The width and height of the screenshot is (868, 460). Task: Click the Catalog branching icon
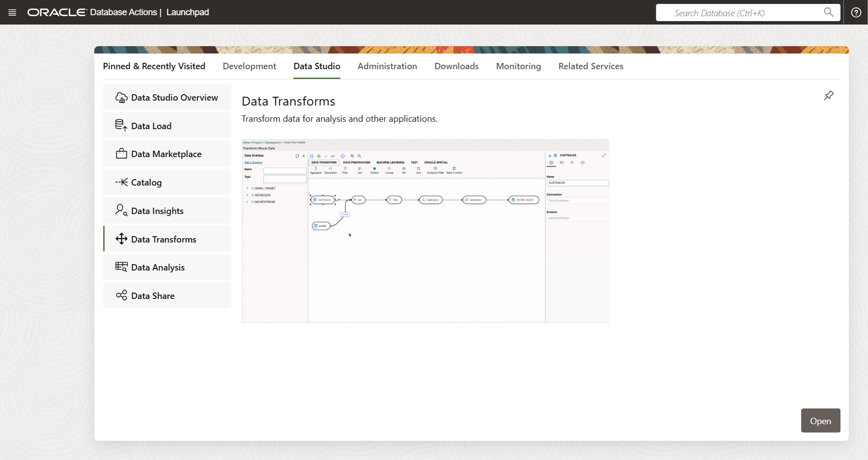(121, 182)
